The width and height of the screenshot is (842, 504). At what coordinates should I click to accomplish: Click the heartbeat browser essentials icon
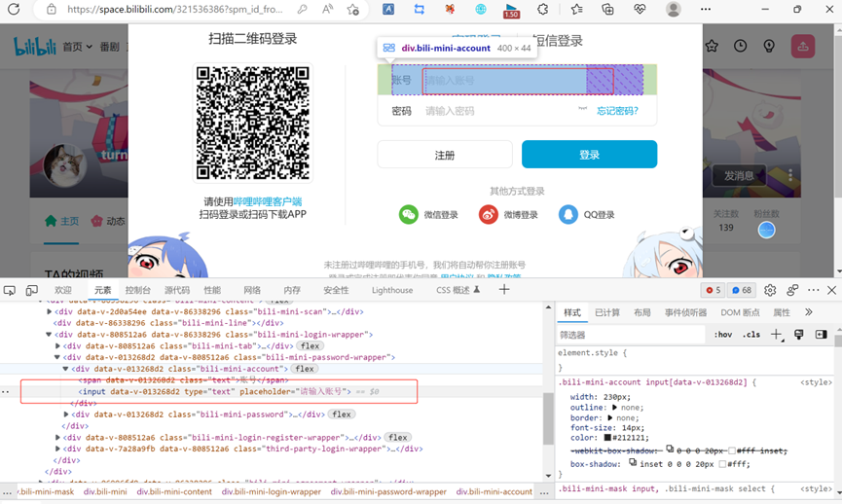click(640, 9)
